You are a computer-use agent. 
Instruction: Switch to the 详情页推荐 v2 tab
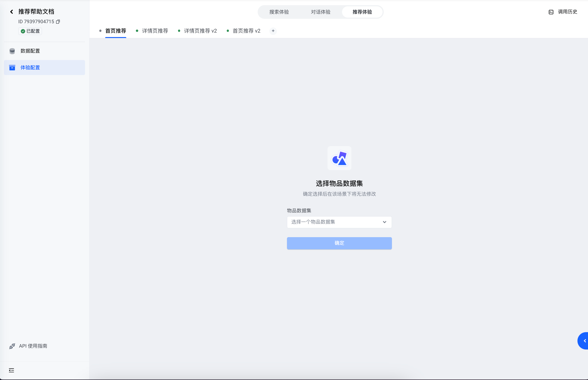(x=200, y=31)
